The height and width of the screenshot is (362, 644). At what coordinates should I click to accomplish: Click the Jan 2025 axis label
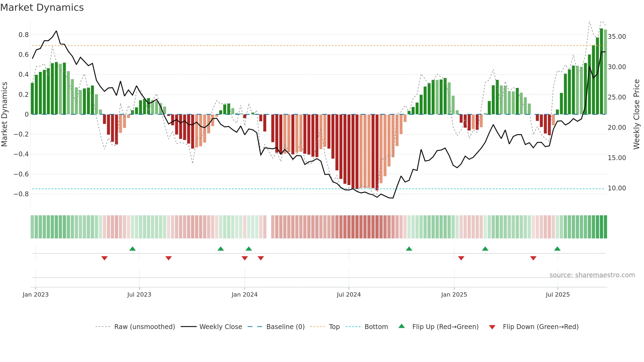tap(454, 294)
